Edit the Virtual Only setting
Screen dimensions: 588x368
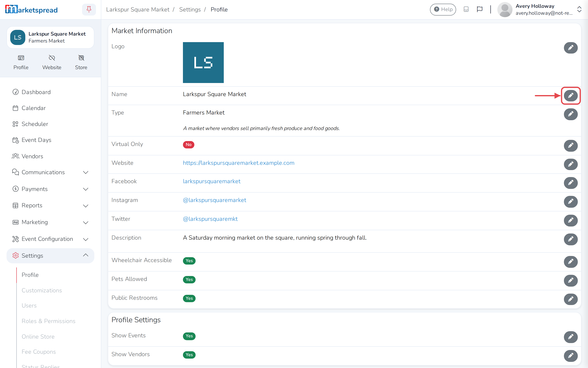570,146
